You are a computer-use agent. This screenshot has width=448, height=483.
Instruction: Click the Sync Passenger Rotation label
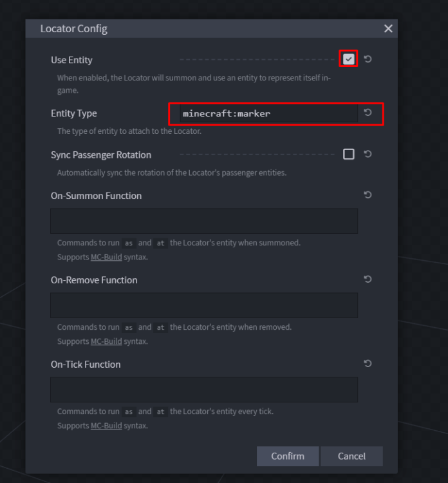tap(101, 155)
